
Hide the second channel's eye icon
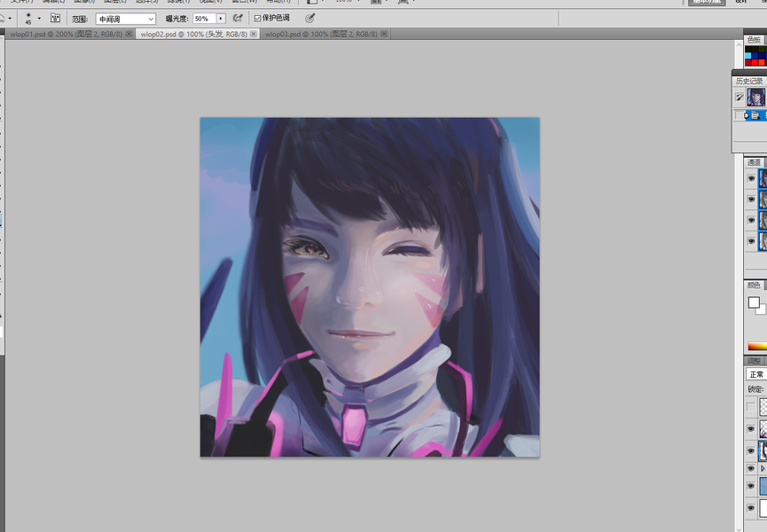(751, 199)
